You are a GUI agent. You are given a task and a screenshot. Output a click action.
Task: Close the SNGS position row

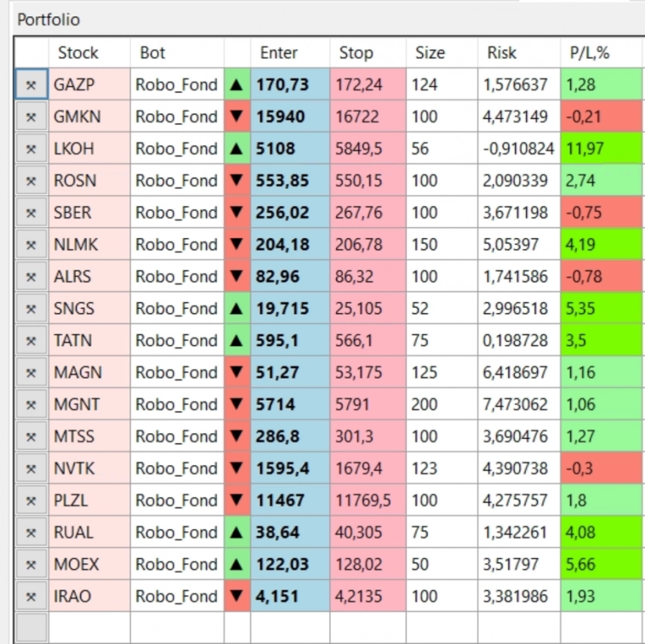coord(31,309)
